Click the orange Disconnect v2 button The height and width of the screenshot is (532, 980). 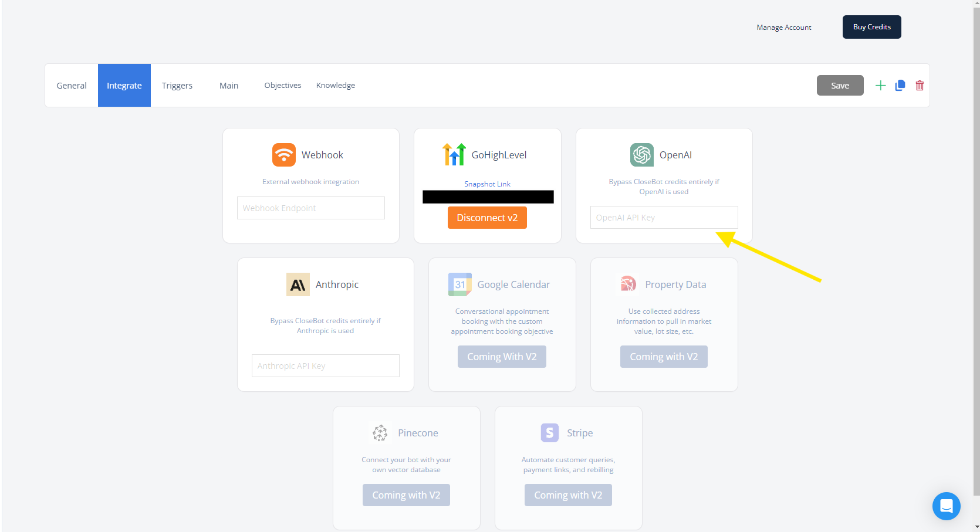487,218
